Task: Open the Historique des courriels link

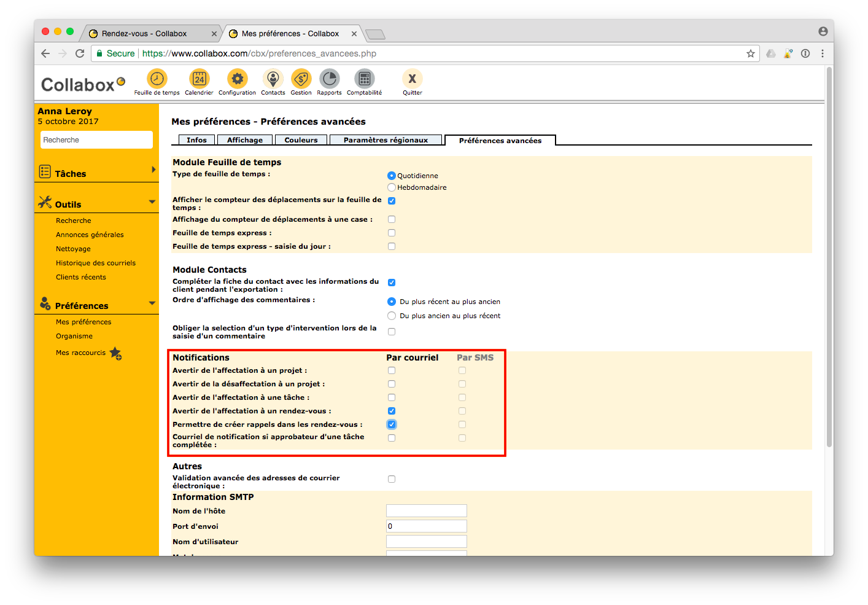Action: tap(96, 263)
